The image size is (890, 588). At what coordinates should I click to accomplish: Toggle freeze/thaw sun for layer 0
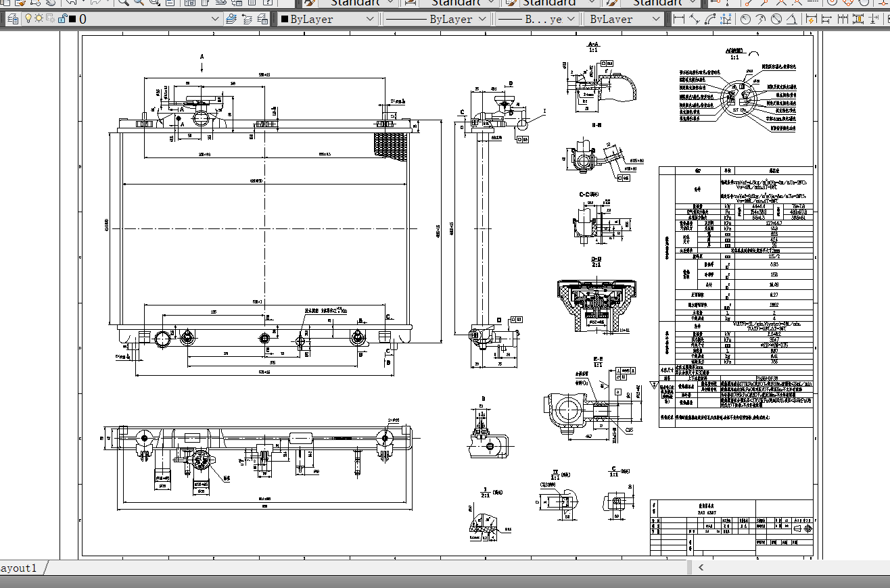(39, 19)
